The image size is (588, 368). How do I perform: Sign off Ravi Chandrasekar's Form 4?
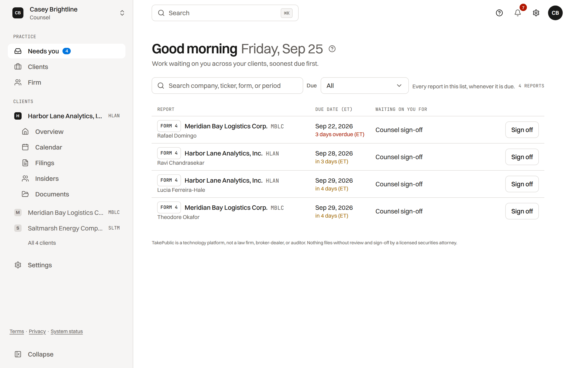[x=522, y=157]
